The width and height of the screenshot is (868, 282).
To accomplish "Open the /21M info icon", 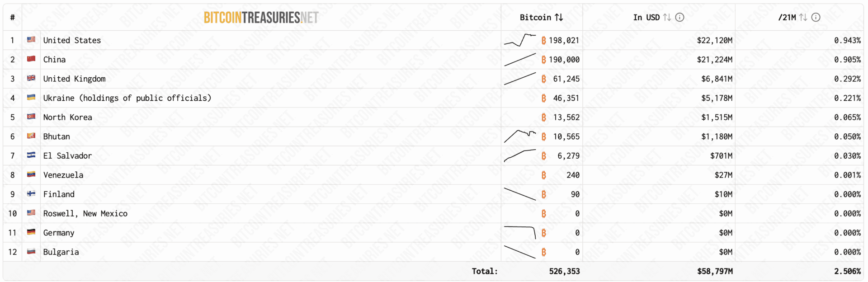I will click(816, 17).
